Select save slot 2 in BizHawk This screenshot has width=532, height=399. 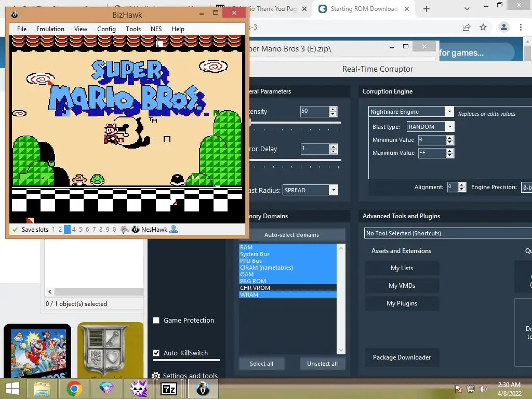point(60,230)
